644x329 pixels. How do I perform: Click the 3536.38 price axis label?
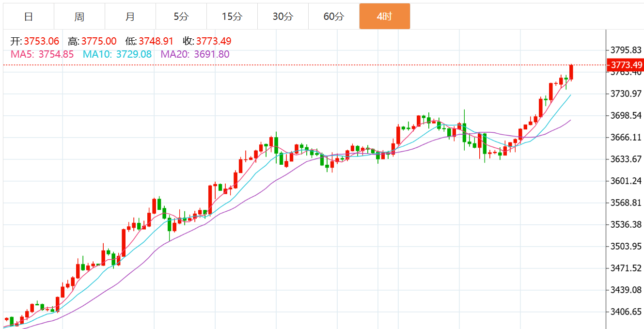coord(627,224)
